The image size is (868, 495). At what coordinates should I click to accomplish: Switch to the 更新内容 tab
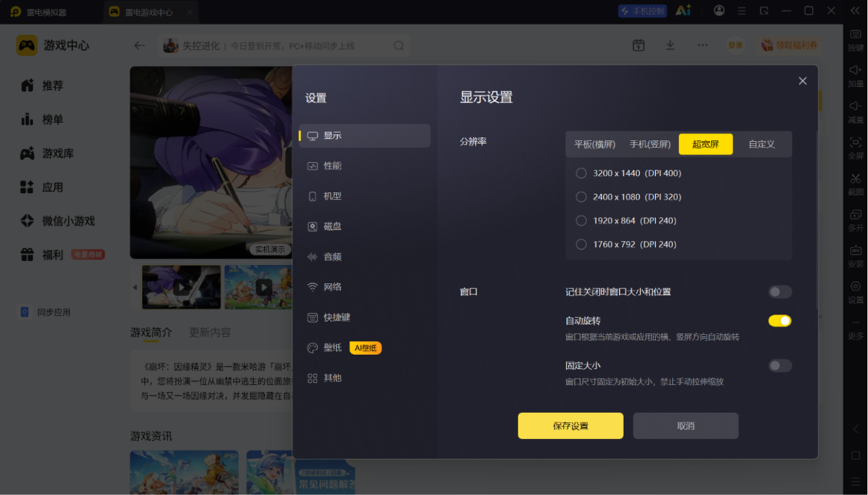(x=209, y=332)
